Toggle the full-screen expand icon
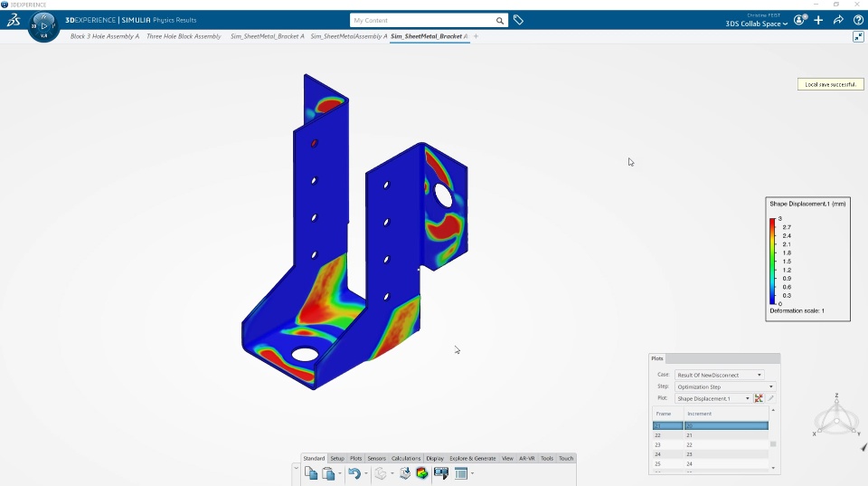Image resolution: width=868 pixels, height=486 pixels. [x=858, y=36]
